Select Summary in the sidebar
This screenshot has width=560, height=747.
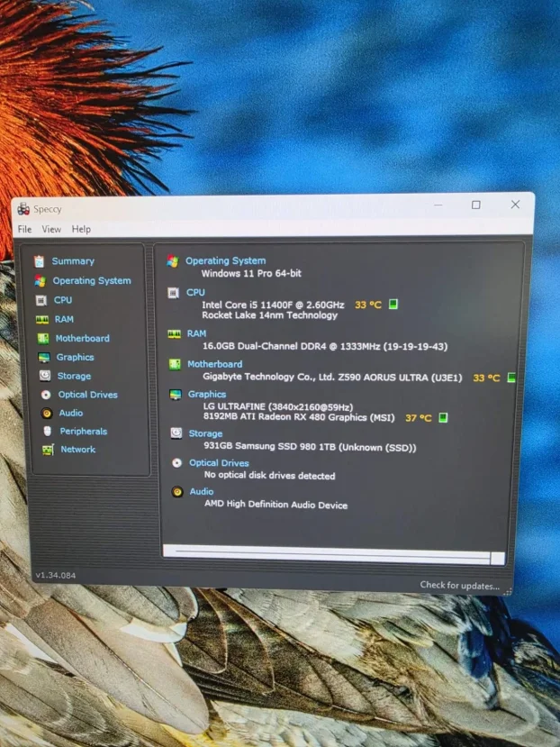[73, 261]
